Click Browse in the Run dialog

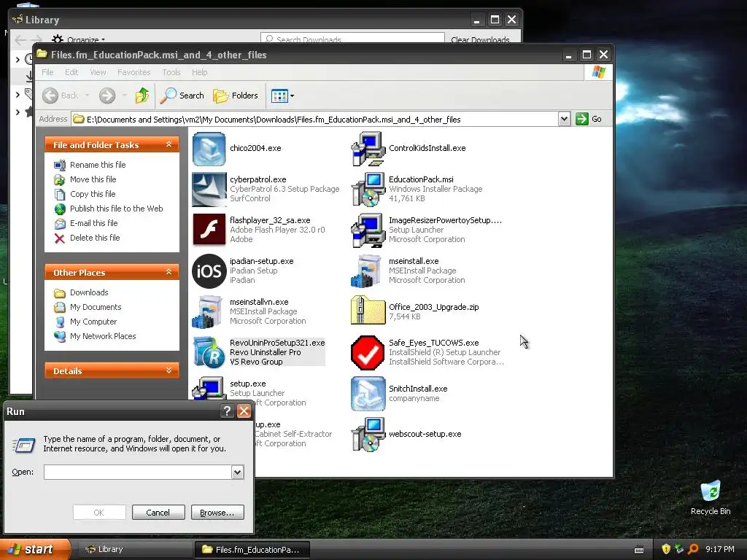(x=217, y=513)
